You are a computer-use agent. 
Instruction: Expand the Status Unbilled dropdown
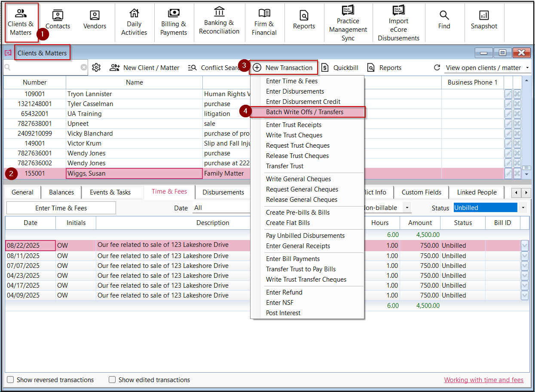(523, 208)
